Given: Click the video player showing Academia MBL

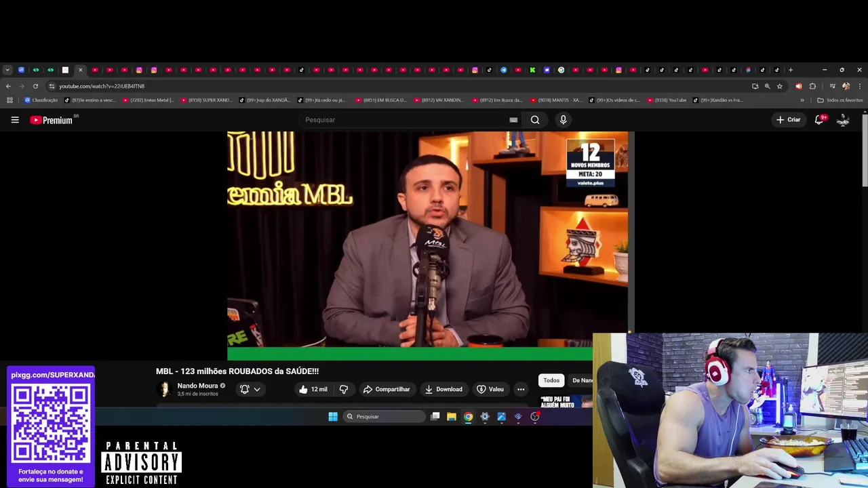Looking at the screenshot, I should tap(430, 246).
